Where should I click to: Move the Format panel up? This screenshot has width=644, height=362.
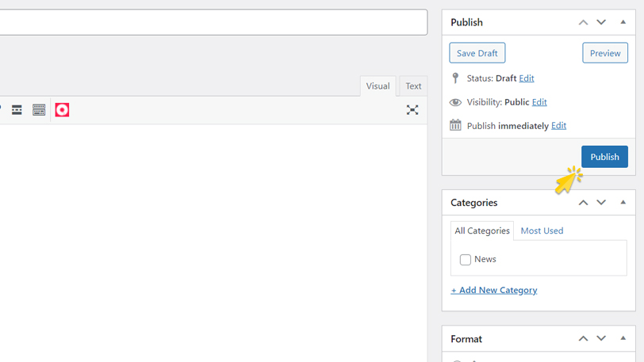(x=583, y=339)
